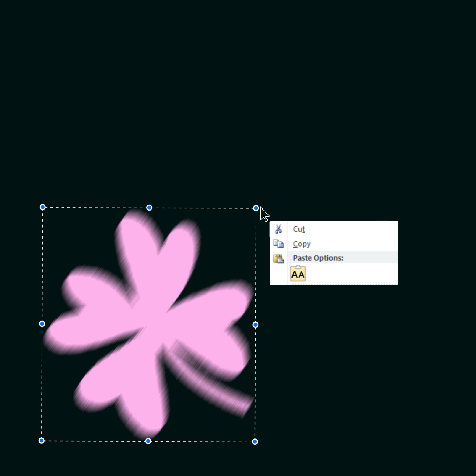476x476 pixels.
Task: Choose the Keep Text Only paste icon
Action: [x=298, y=274]
